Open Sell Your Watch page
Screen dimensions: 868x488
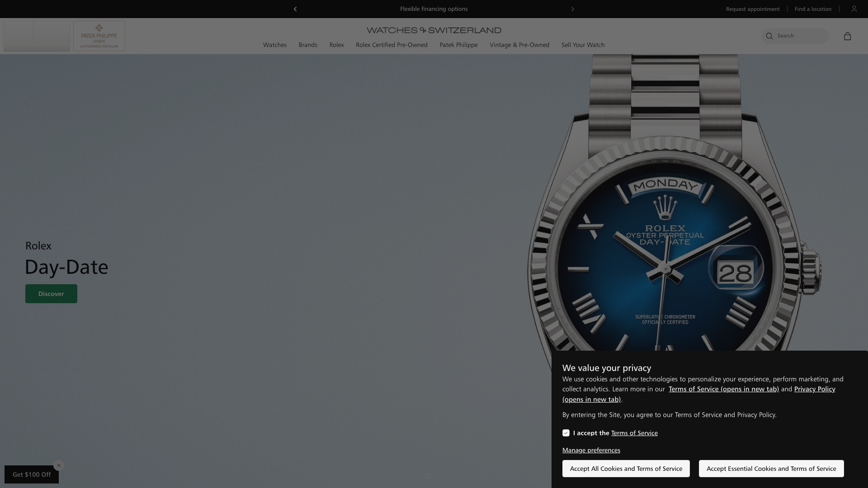(x=583, y=45)
